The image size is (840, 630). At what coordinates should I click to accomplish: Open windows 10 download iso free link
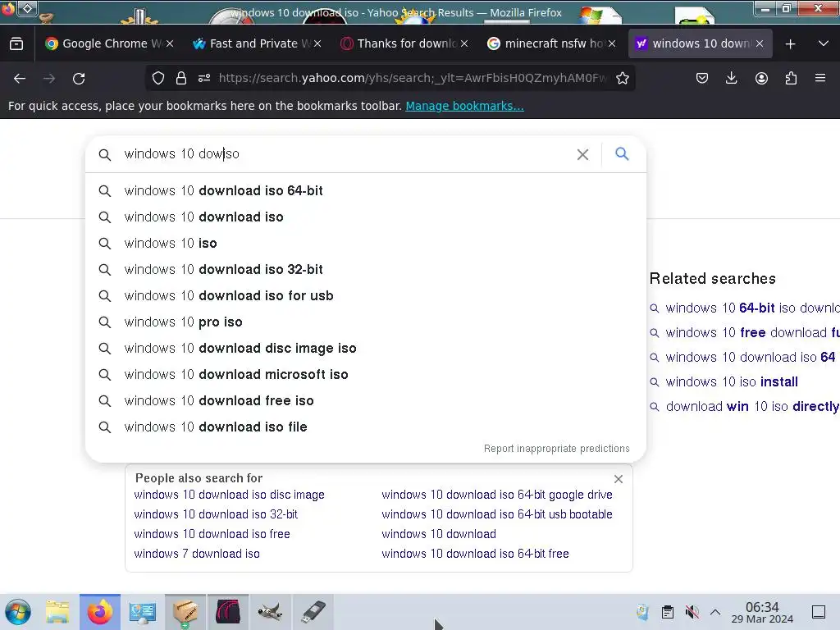(x=212, y=534)
